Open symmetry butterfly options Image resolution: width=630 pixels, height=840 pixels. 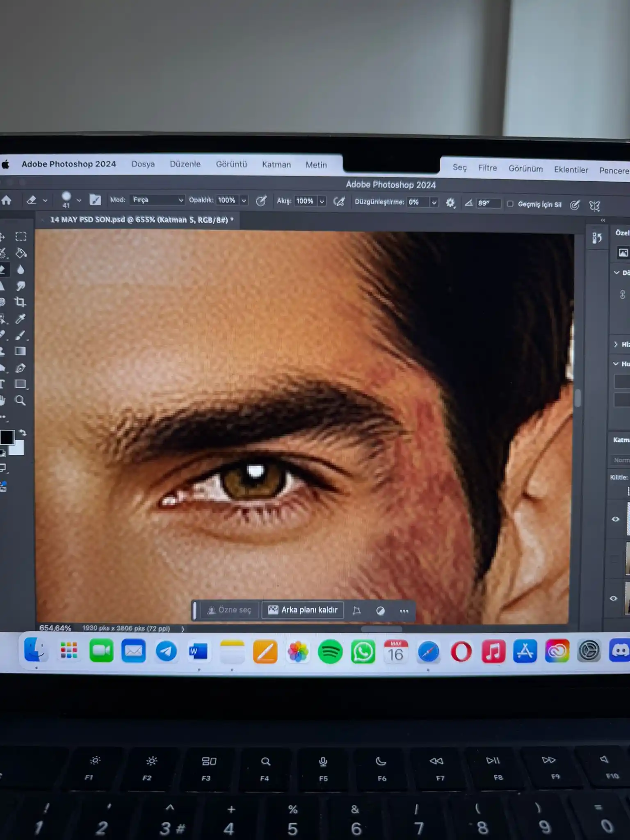point(594,205)
